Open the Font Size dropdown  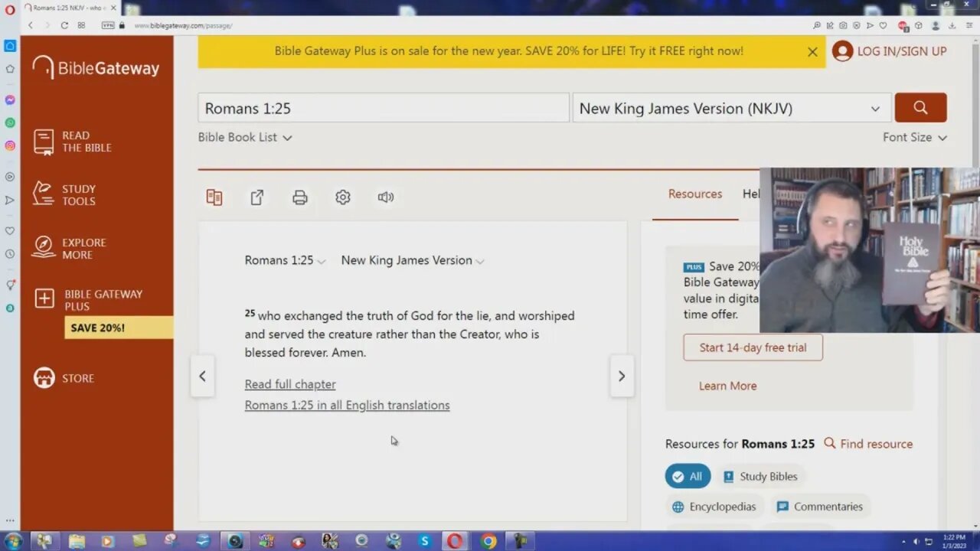(x=915, y=138)
